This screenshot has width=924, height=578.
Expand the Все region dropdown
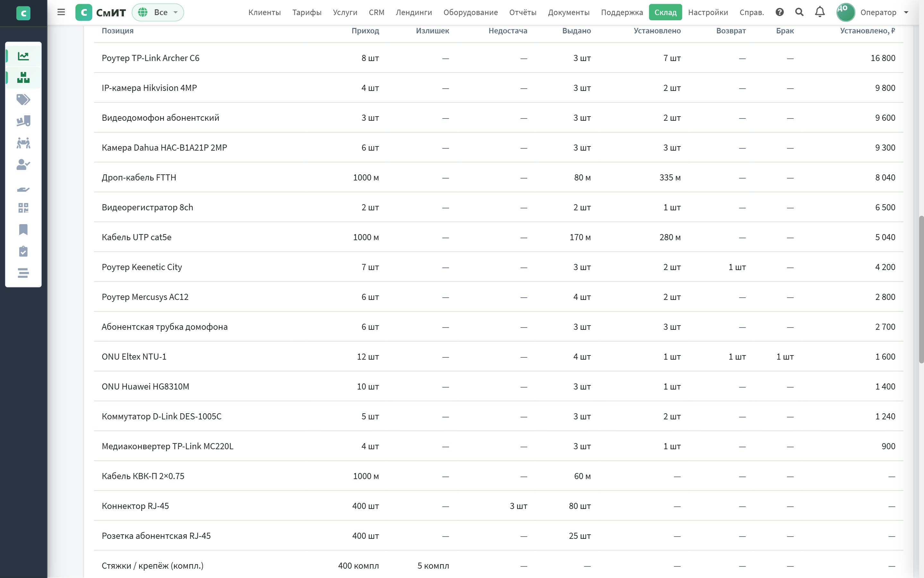coord(158,13)
